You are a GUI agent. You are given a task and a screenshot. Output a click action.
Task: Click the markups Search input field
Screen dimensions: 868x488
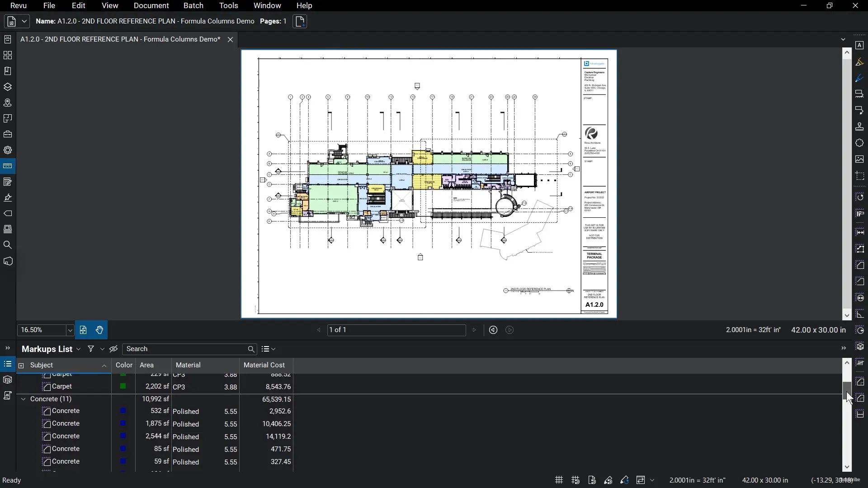coord(185,349)
